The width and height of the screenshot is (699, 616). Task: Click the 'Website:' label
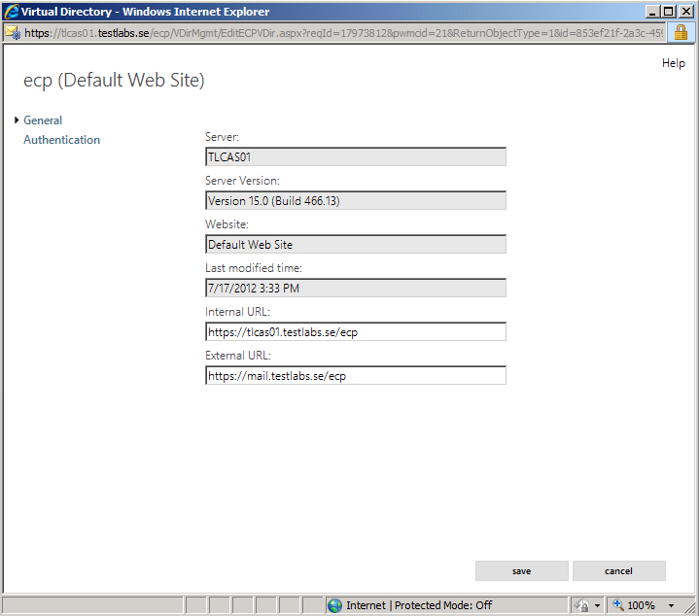click(227, 224)
